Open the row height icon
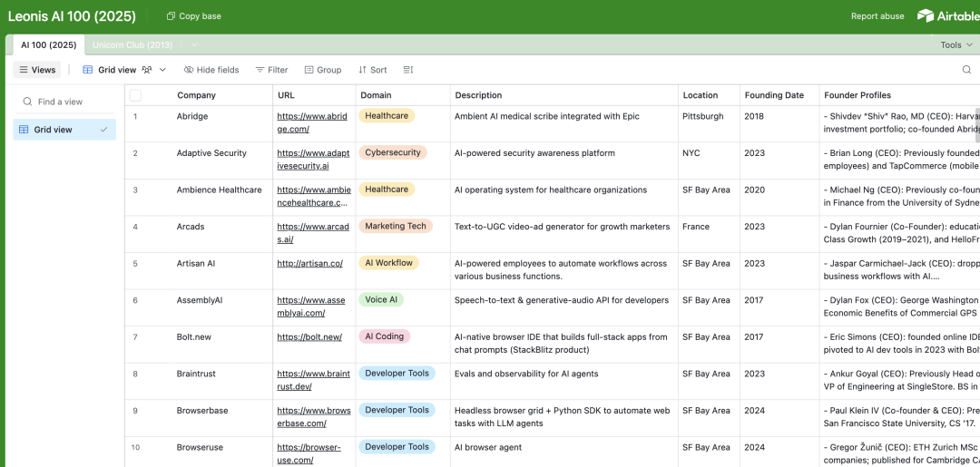The image size is (980, 467). pos(408,70)
